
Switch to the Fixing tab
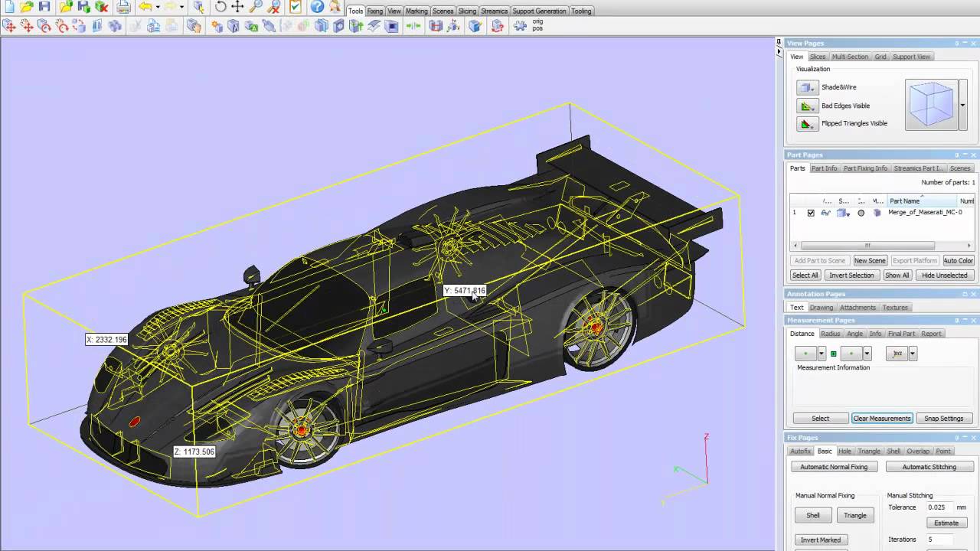(x=374, y=11)
